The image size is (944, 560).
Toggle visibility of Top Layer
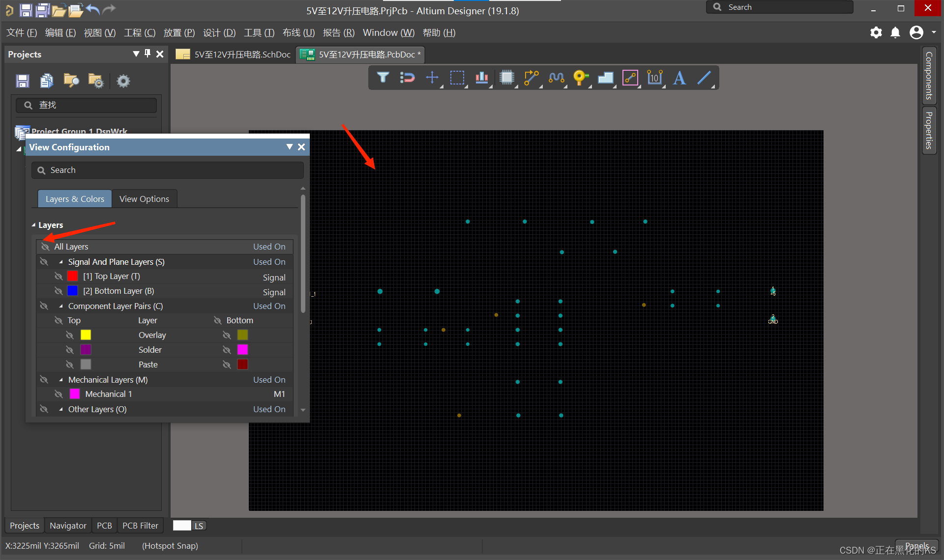pyautogui.click(x=59, y=277)
